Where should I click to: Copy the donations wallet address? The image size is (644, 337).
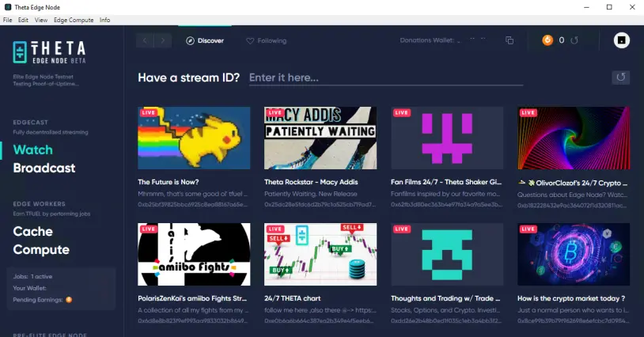pyautogui.click(x=510, y=40)
